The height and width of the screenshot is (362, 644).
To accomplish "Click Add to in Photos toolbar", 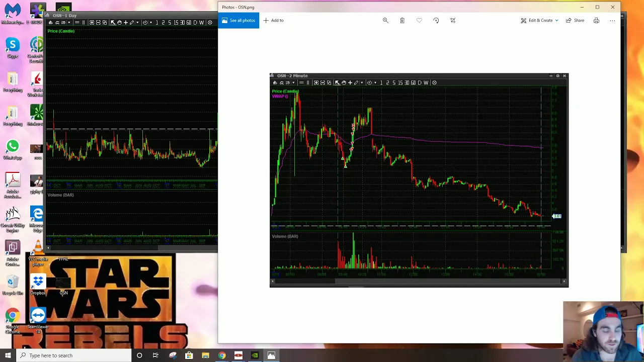I will [274, 20].
